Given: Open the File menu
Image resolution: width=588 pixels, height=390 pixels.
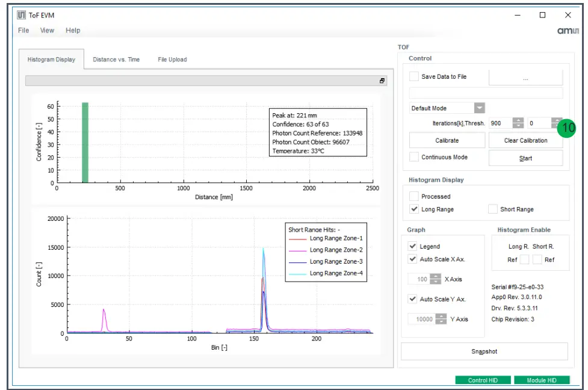Looking at the screenshot, I should pos(23,31).
